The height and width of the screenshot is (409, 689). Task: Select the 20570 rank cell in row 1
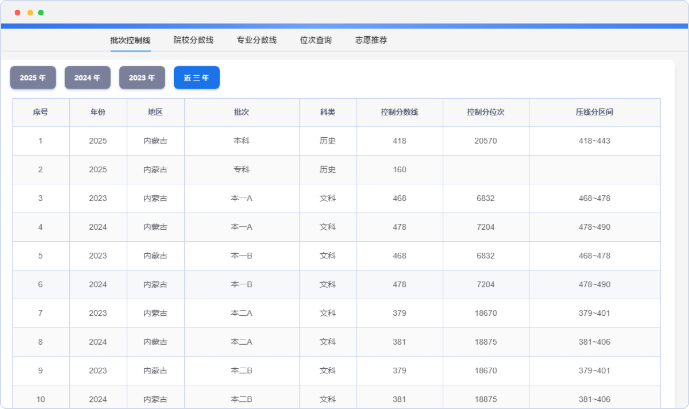click(x=486, y=141)
